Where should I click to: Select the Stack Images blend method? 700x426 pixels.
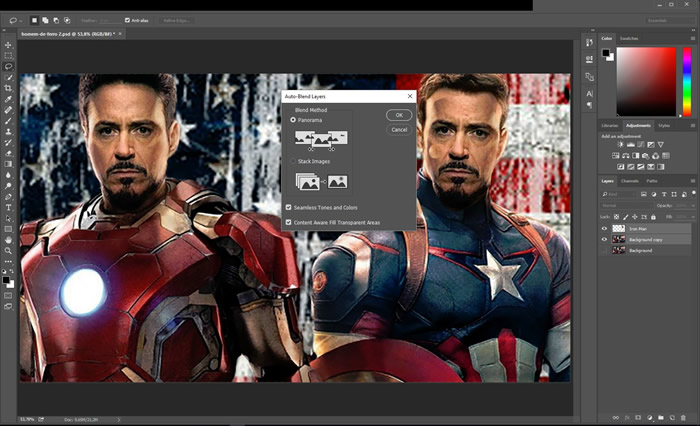pos(293,161)
